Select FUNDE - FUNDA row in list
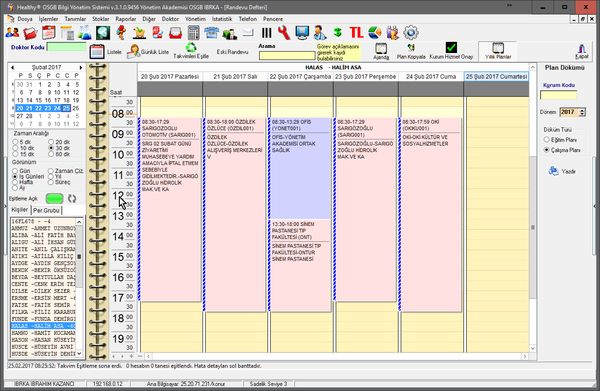Viewport: 600px width, 391px height. click(43, 319)
